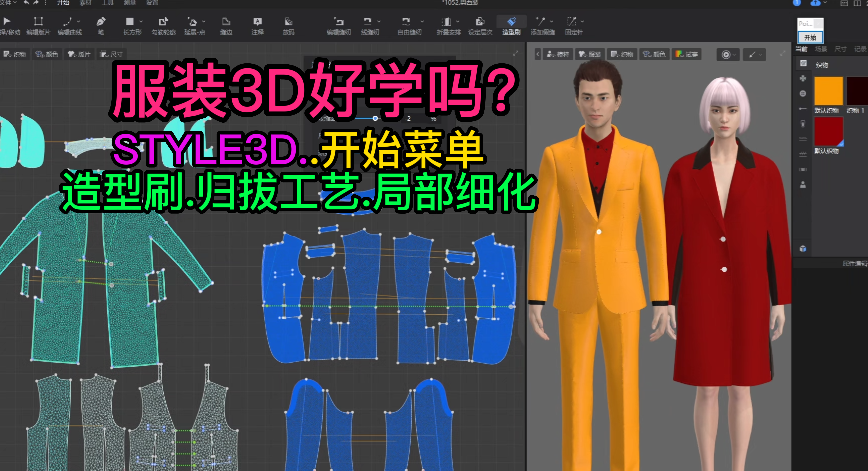Open the 设定层次 set layer tool
The image size is (868, 471).
480,26
